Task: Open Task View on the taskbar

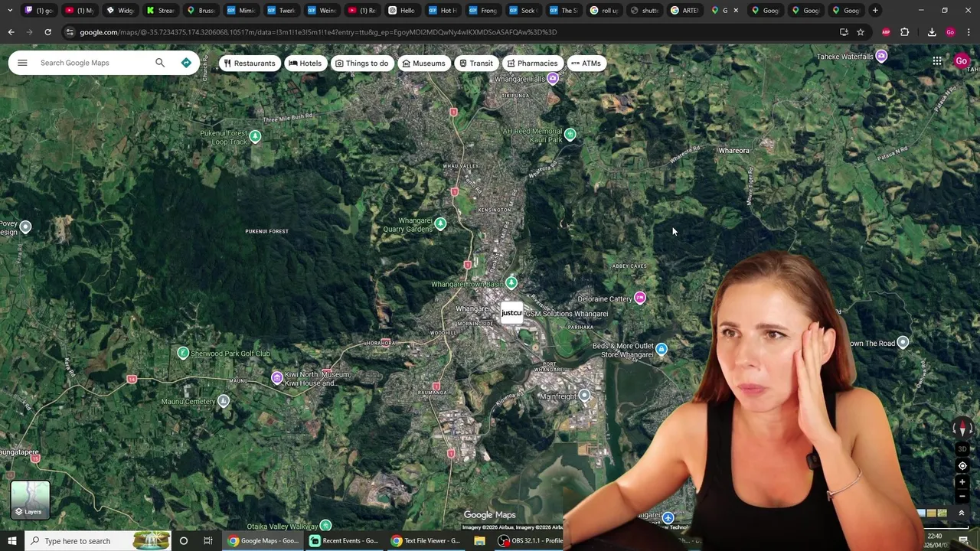Action: tap(207, 541)
